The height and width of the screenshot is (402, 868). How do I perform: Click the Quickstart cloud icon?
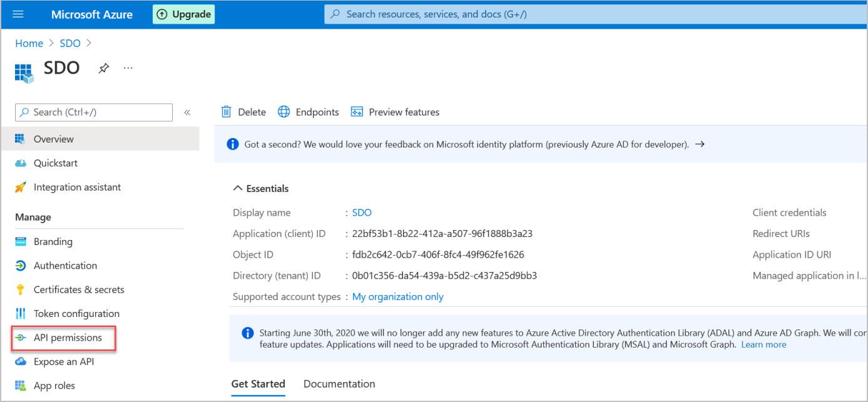(21, 163)
